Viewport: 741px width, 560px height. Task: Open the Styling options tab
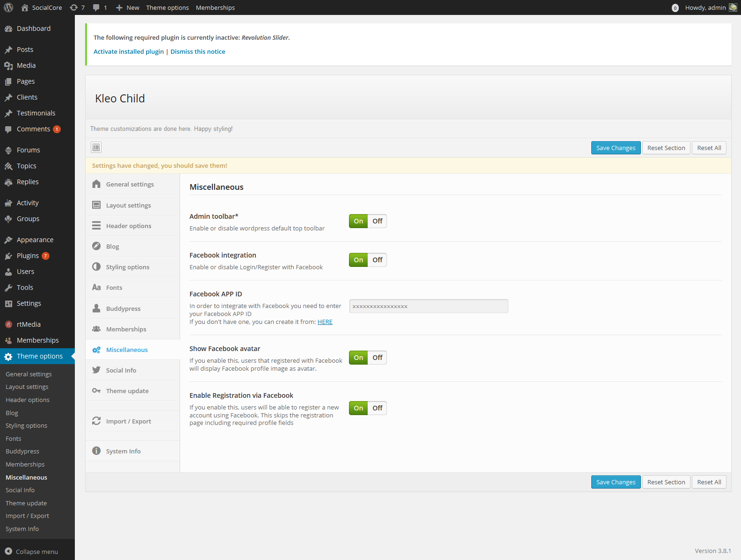[128, 267]
